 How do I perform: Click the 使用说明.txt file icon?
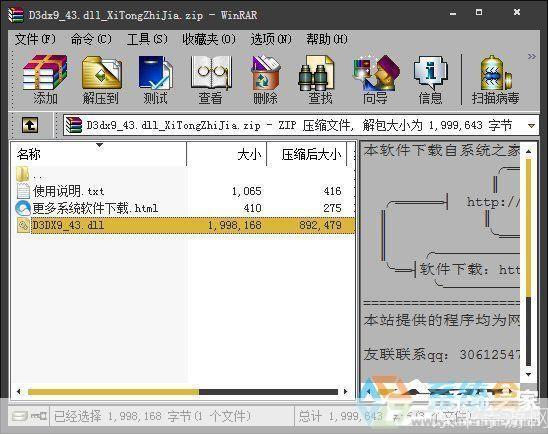click(23, 191)
